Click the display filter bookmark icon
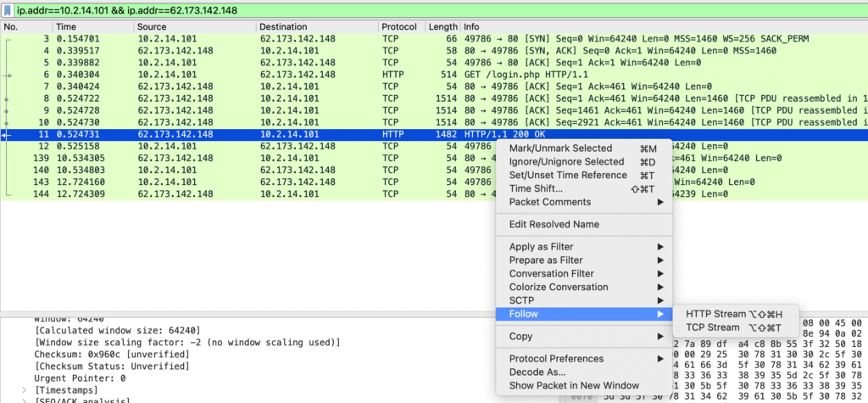Viewport: 868px width, 403px height. [x=8, y=9]
